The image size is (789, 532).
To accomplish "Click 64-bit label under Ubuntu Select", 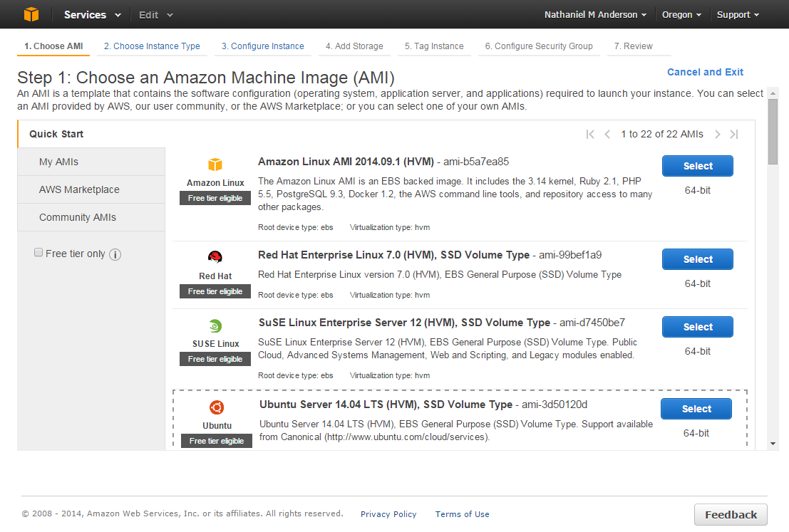I will [696, 434].
